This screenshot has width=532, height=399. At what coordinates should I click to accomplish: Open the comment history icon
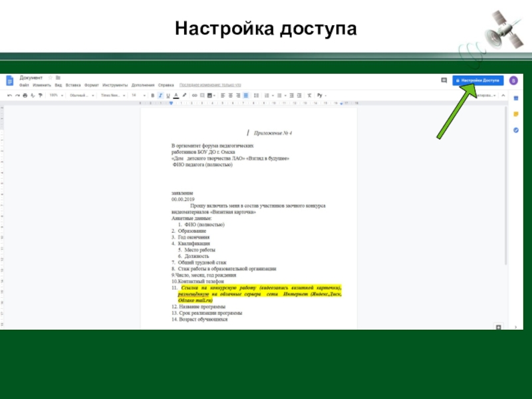444,80
